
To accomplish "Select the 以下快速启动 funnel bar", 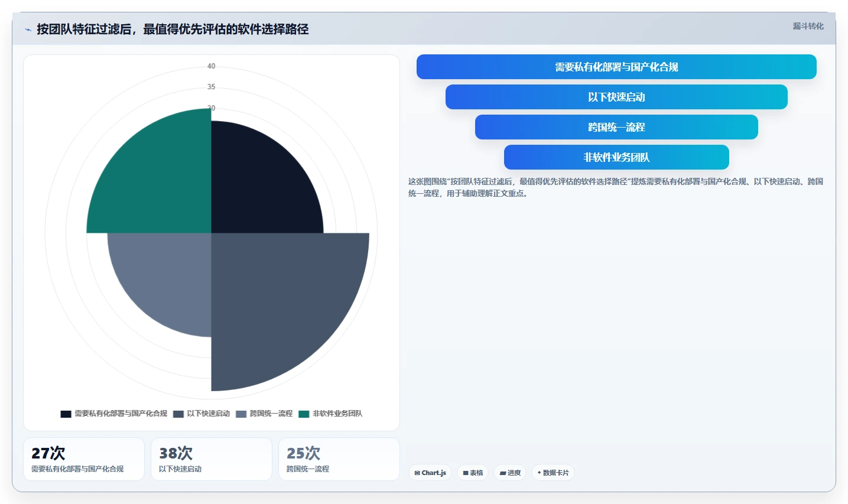I will [x=616, y=97].
